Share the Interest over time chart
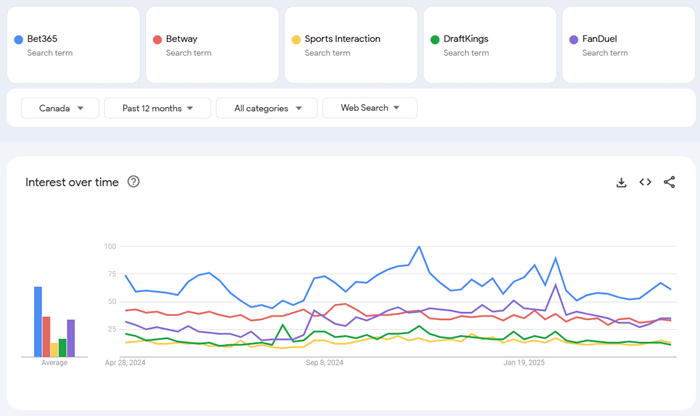Viewport: 700px width, 416px height. pos(669,182)
